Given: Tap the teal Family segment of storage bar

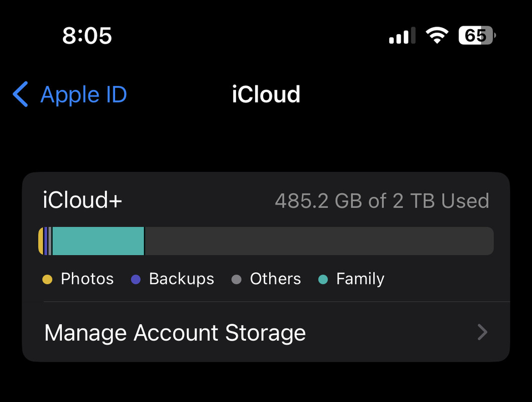Looking at the screenshot, I should tap(98, 241).
